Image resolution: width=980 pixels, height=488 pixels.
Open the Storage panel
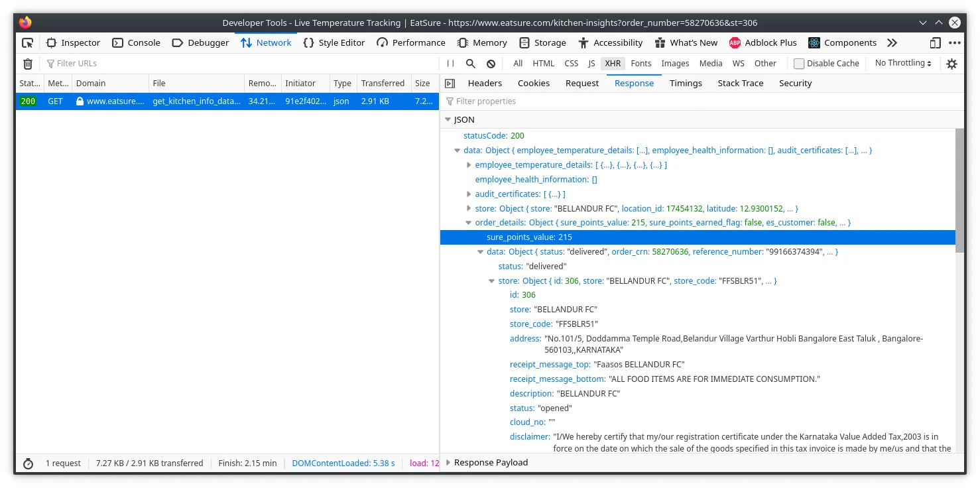tap(542, 43)
